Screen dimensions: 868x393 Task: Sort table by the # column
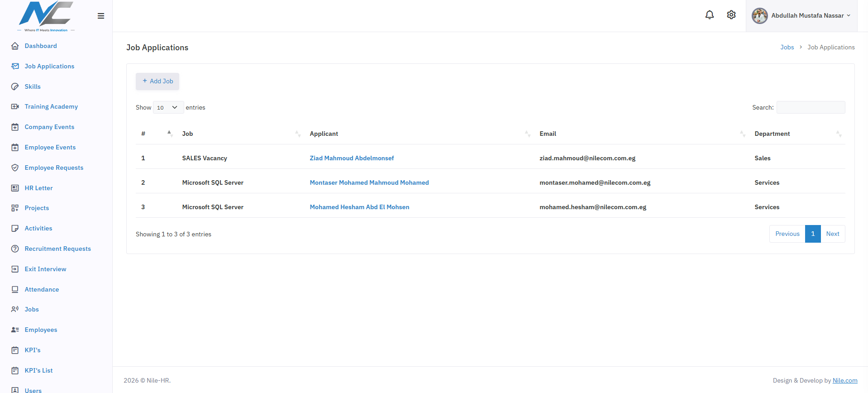tap(157, 134)
